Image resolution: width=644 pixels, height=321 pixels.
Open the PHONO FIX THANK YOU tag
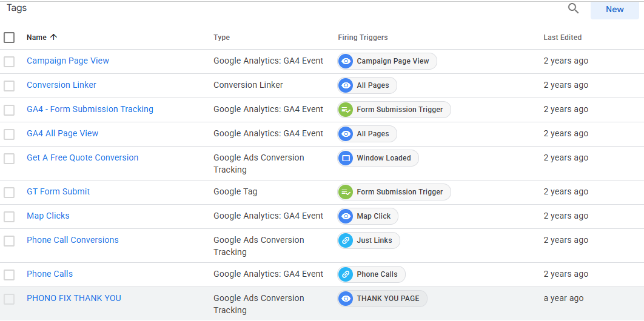pos(74,298)
